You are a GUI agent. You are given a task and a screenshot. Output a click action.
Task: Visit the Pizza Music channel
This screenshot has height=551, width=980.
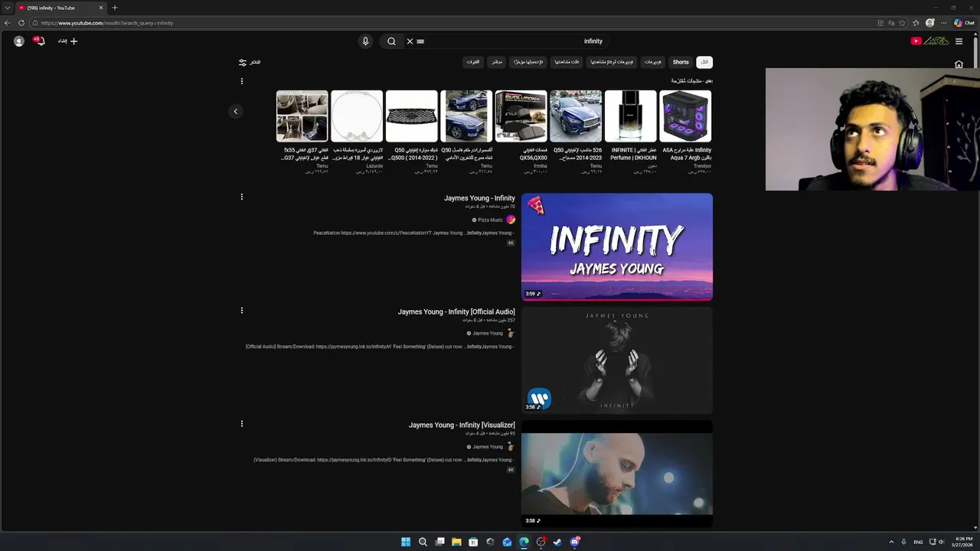tap(490, 220)
